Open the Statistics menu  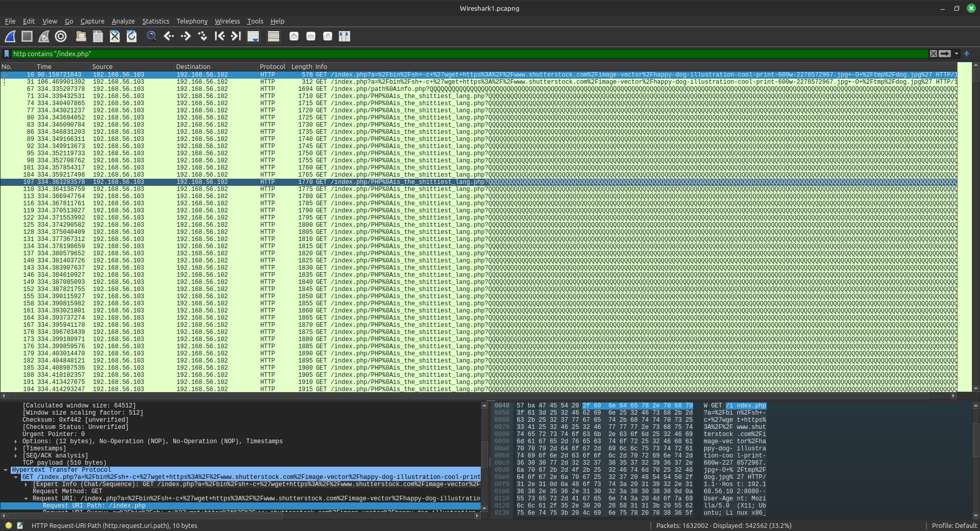click(x=156, y=21)
